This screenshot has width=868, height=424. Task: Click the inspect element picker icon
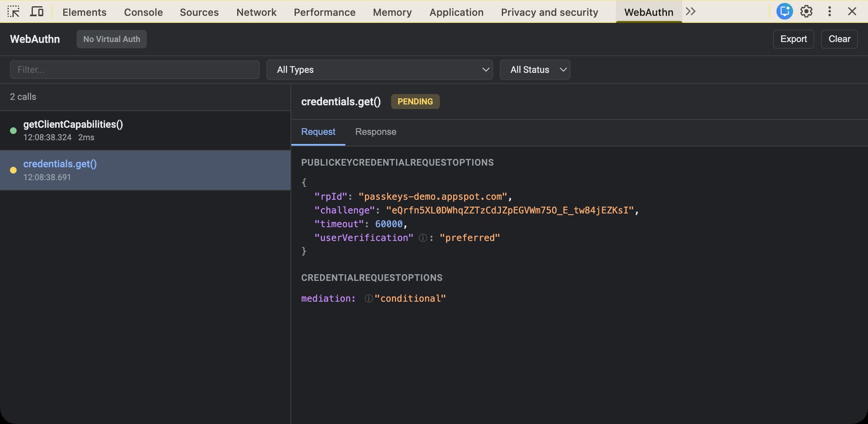(13, 12)
